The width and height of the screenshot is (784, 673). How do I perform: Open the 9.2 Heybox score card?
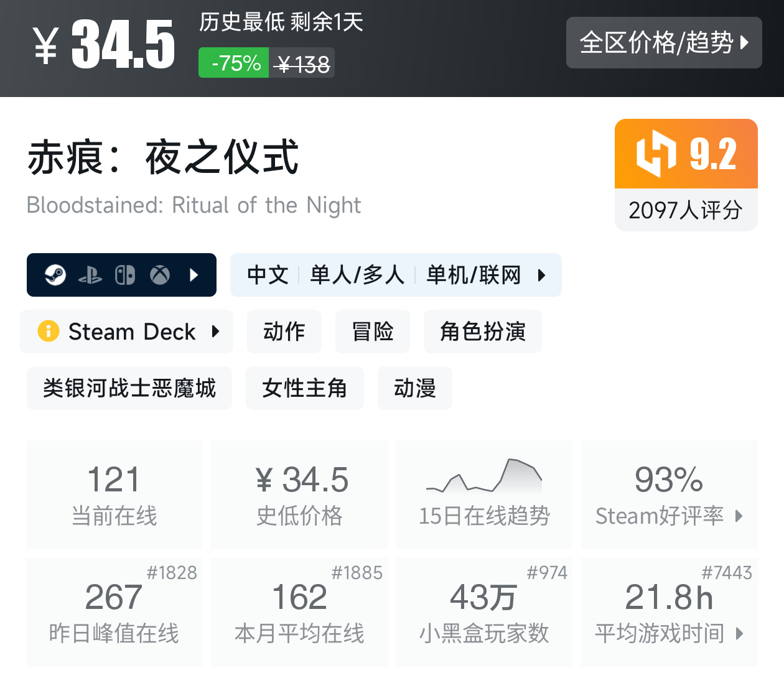(686, 175)
